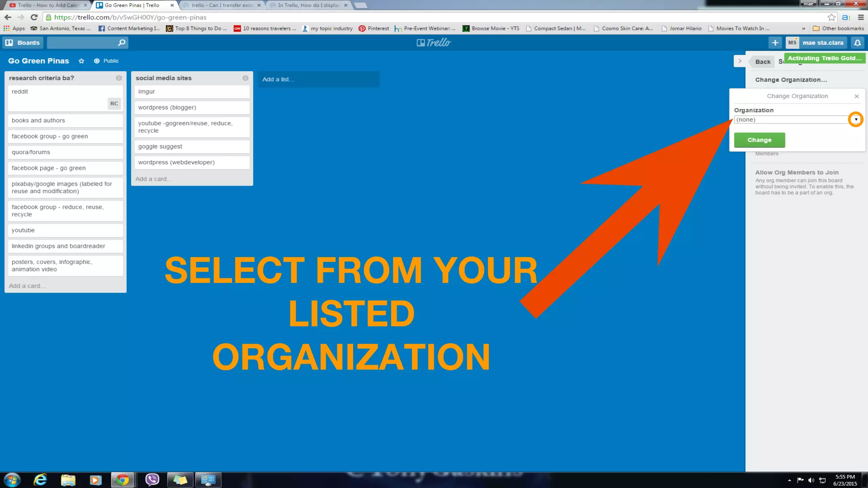
Task: Open list menu for social media sites
Action: click(245, 78)
